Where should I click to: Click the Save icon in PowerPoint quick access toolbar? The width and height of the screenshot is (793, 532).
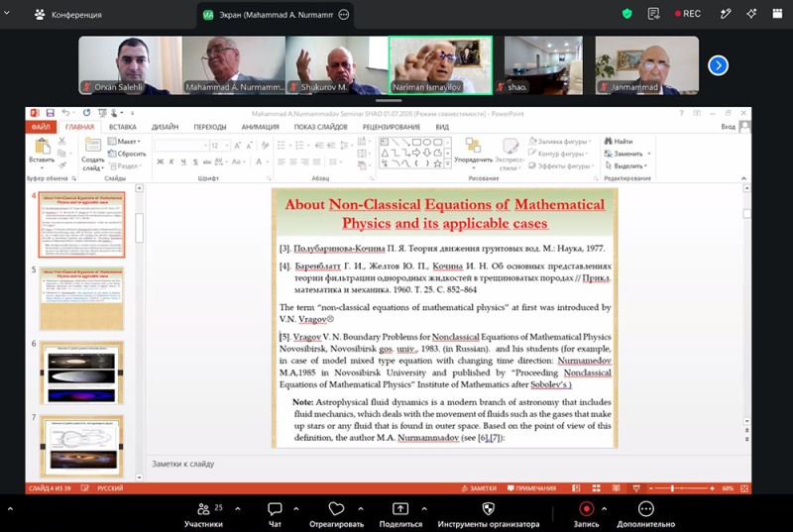[50, 113]
